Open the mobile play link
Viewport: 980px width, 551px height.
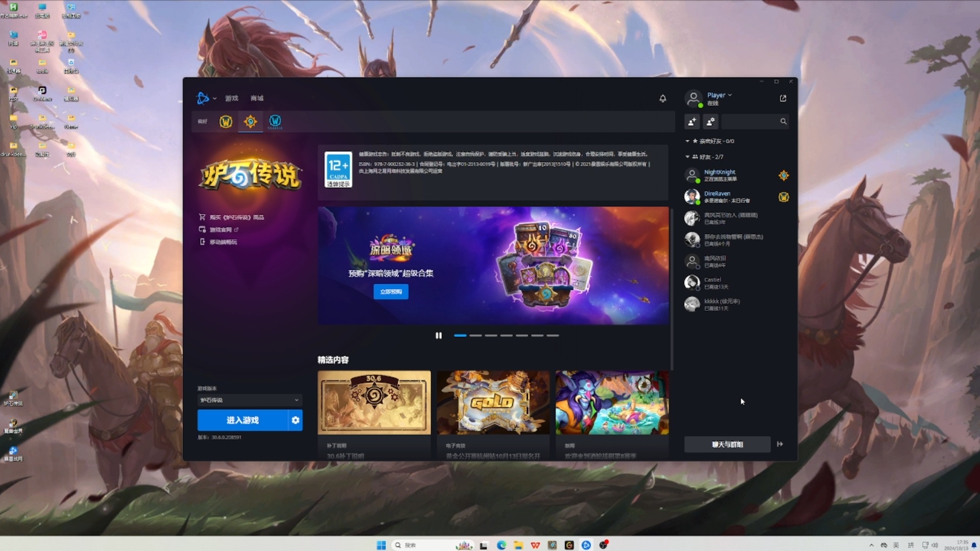218,242
